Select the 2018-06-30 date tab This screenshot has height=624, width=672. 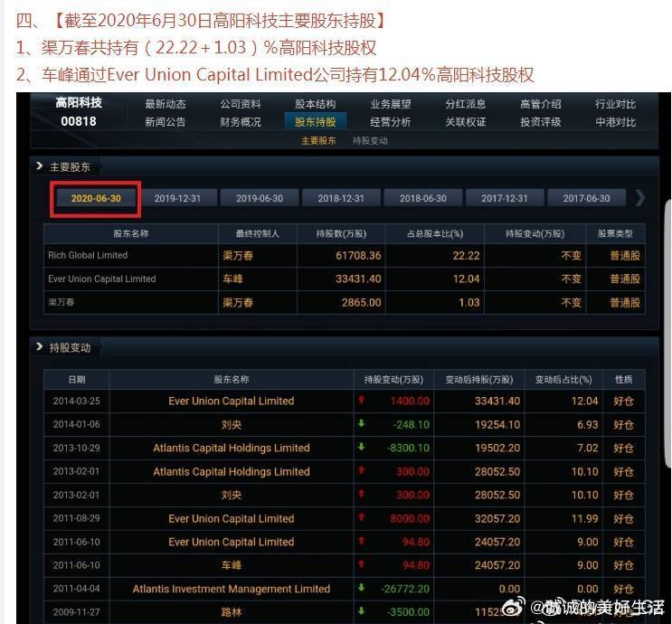(423, 198)
